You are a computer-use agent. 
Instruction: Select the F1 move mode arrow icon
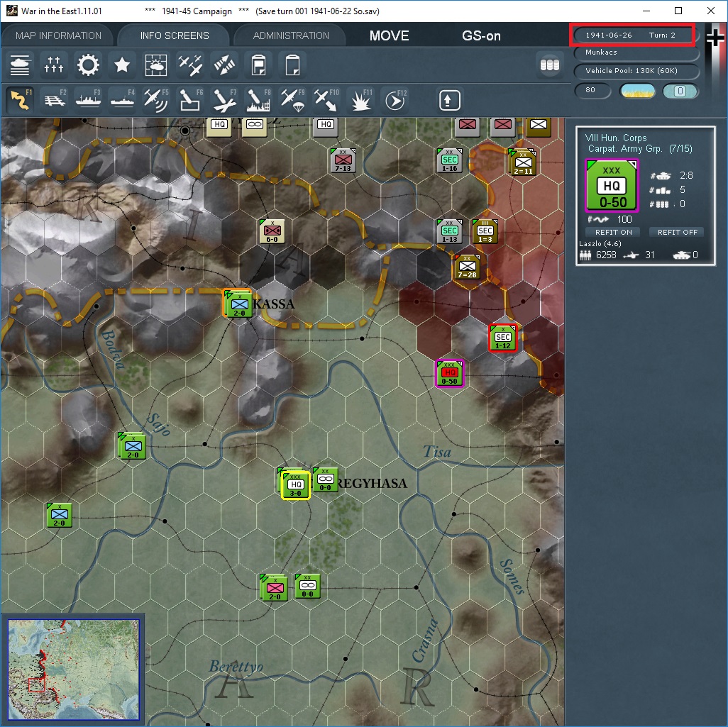[21, 100]
